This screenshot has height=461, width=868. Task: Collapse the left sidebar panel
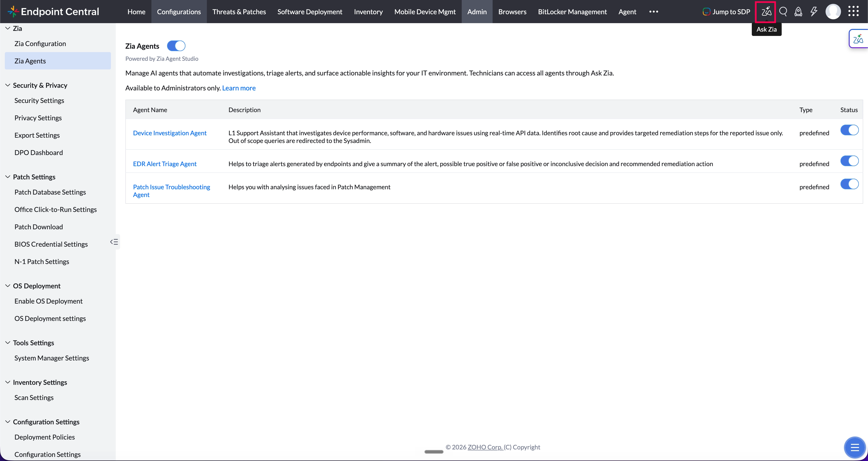[x=114, y=242]
